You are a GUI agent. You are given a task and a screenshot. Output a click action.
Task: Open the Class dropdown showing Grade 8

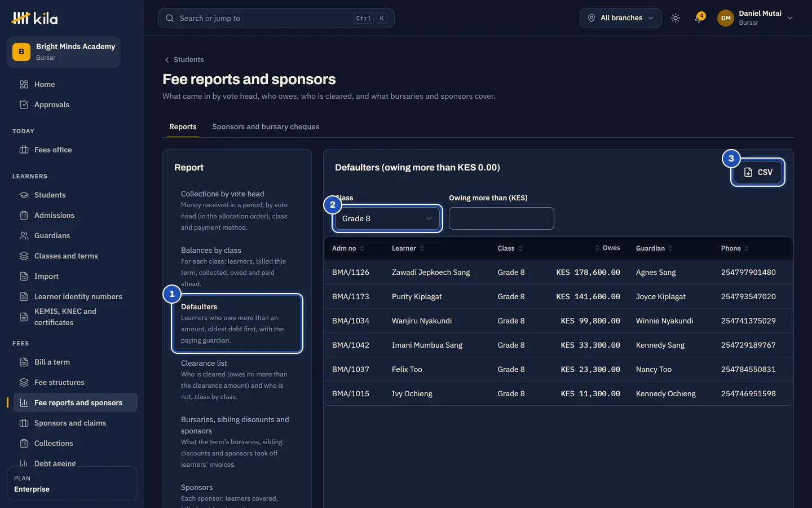tap(387, 218)
